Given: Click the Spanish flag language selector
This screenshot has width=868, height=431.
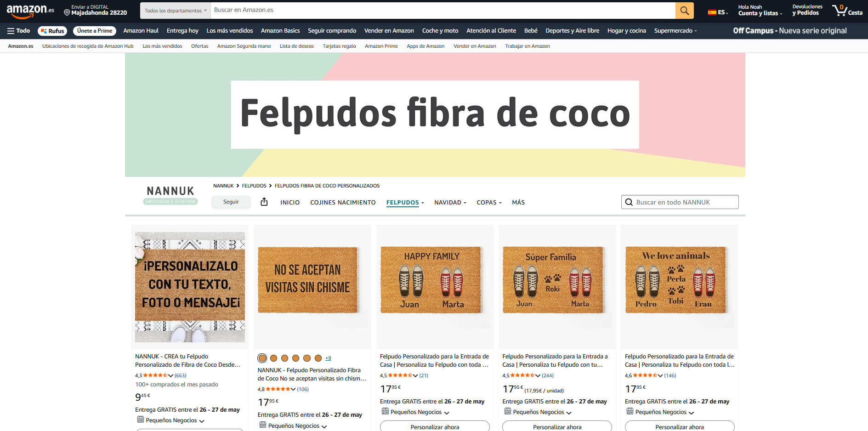Looking at the screenshot, I should point(718,12).
